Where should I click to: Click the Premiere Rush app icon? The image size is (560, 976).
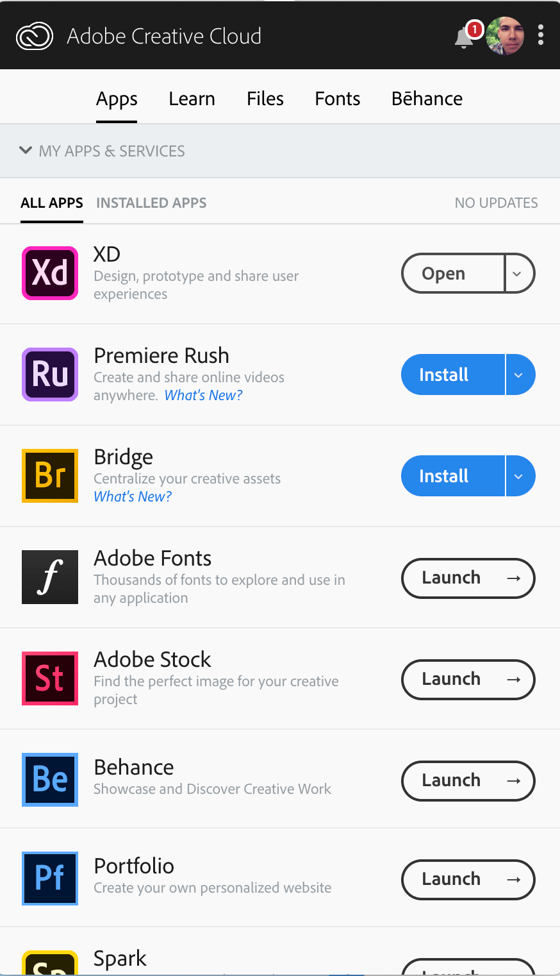pos(49,374)
